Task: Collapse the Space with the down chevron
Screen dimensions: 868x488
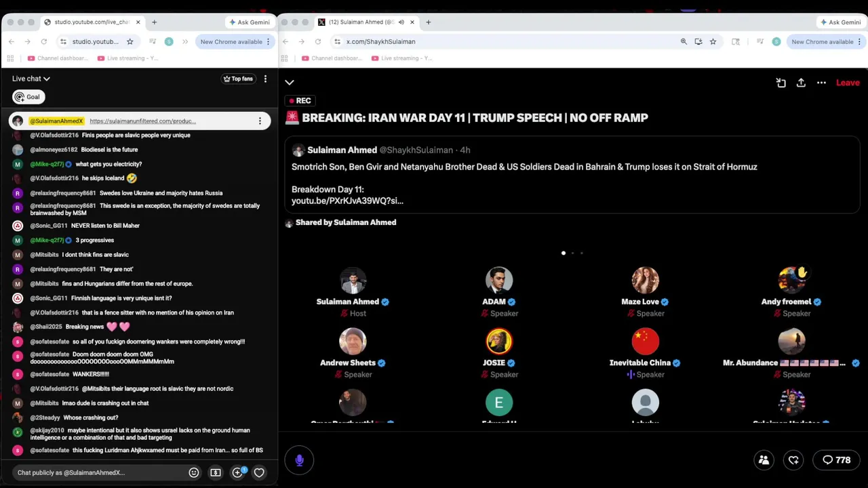Action: [x=290, y=83]
